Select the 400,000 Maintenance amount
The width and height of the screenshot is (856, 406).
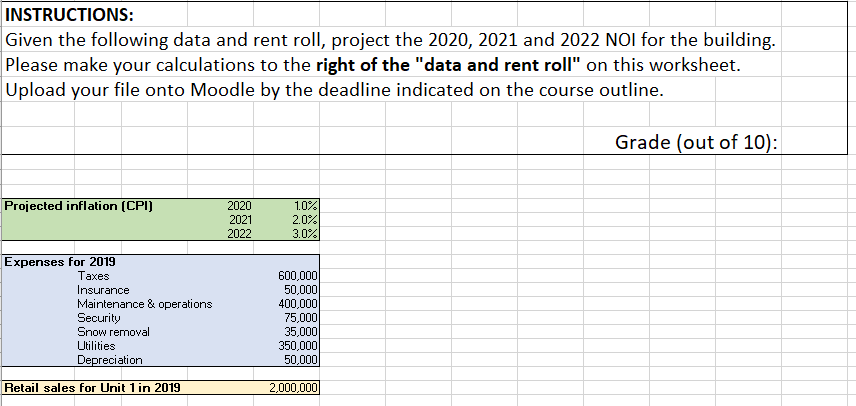298,304
